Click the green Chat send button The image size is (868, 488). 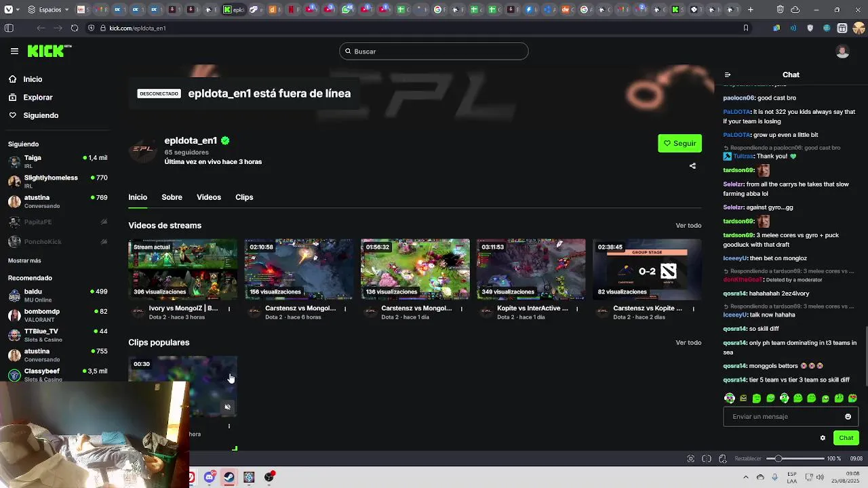846,438
